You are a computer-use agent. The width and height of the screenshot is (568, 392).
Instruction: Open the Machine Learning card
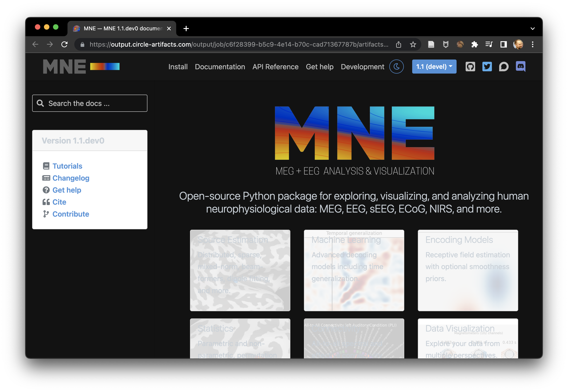click(x=354, y=270)
